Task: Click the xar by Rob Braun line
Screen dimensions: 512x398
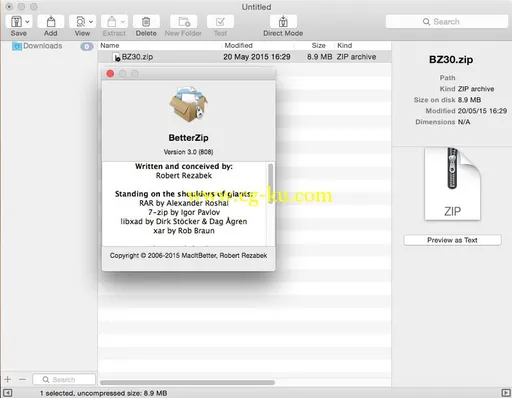Action: click(x=184, y=231)
